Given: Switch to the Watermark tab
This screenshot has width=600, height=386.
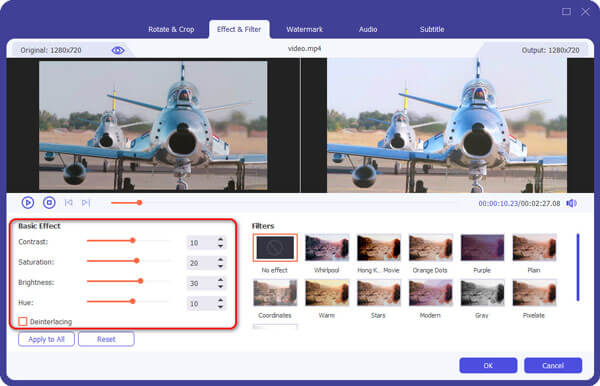Looking at the screenshot, I should pyautogui.click(x=305, y=29).
